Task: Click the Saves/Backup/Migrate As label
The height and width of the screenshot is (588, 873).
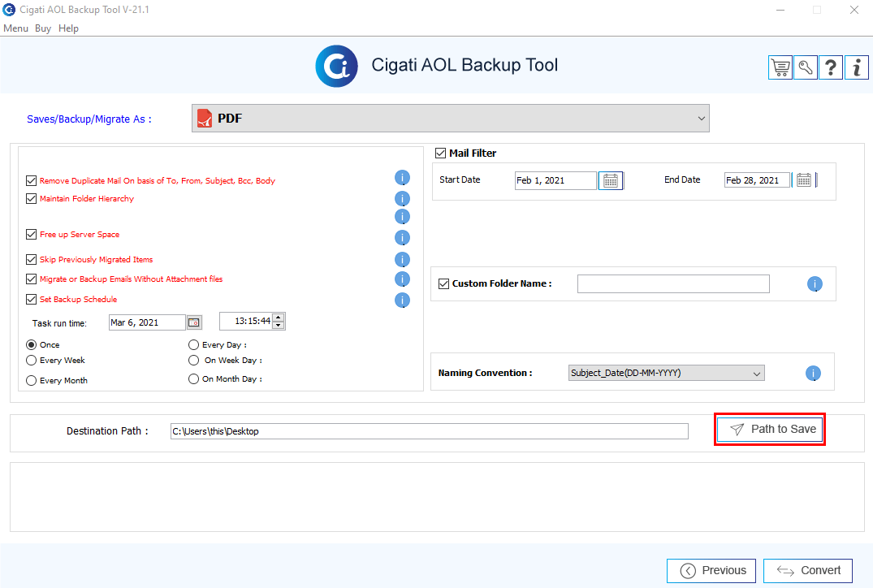Action: [x=89, y=119]
